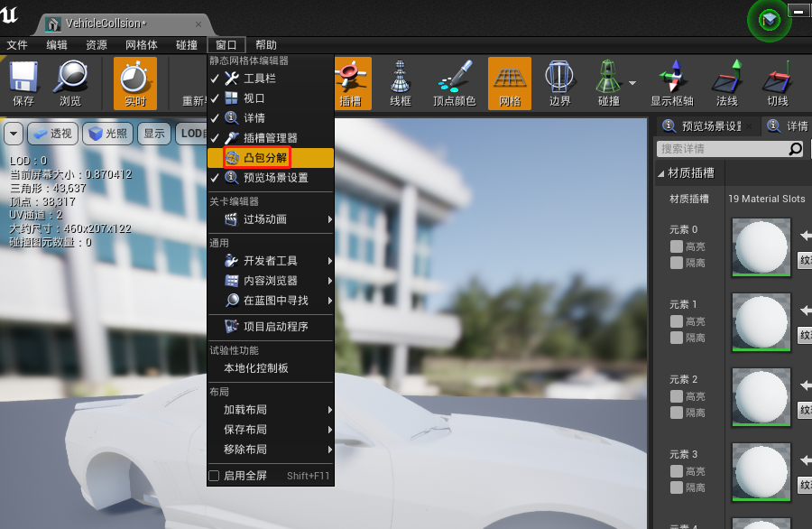Toggle 预览场景设置 menu entry

tap(271, 178)
